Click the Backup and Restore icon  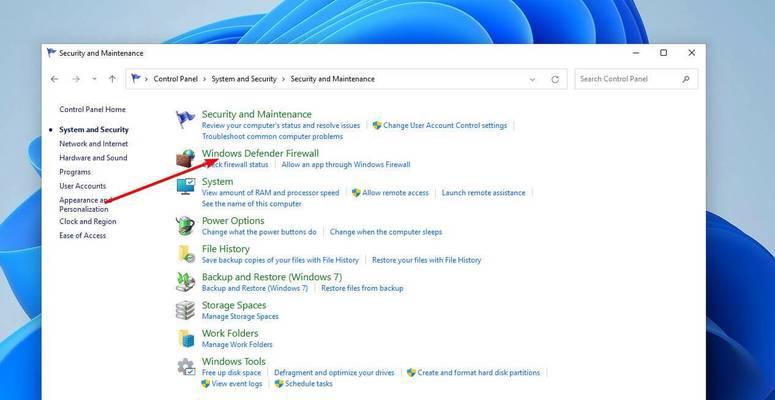pos(186,282)
